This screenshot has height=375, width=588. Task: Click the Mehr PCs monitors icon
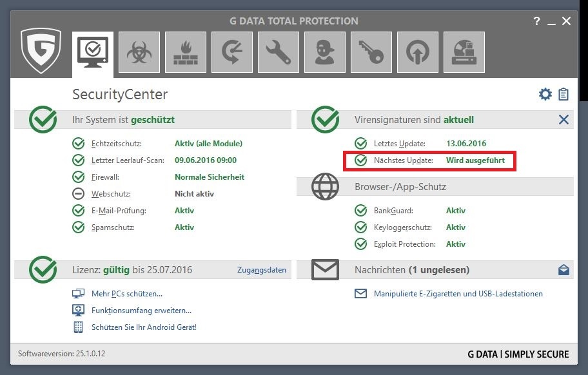pos(78,293)
